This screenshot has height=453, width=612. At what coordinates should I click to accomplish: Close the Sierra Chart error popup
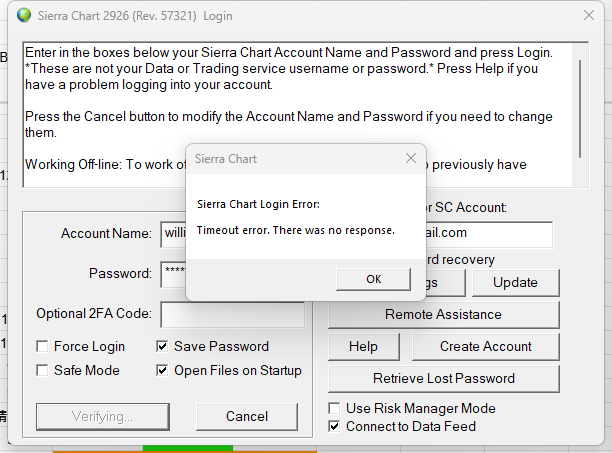point(411,158)
